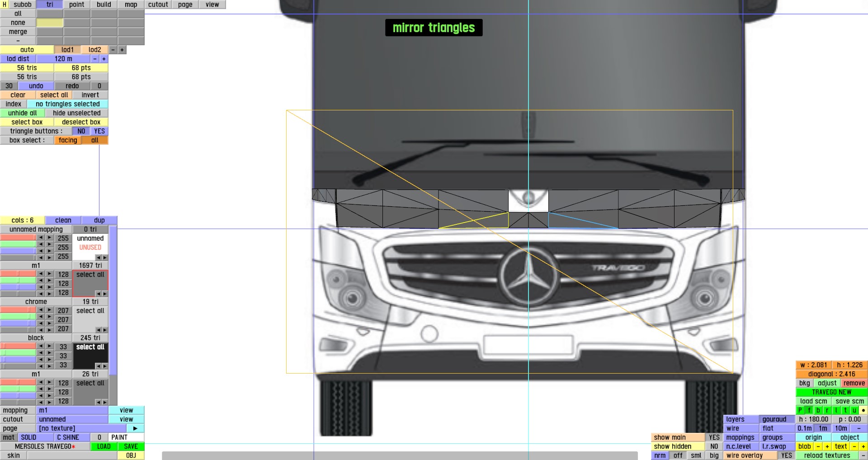Viewport: 868px width, 460px height.
Task: Select the f (front) view button
Action: click(809, 410)
